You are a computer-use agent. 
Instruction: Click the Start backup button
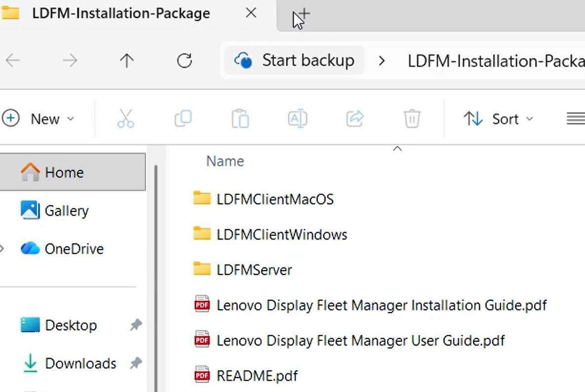pos(294,60)
